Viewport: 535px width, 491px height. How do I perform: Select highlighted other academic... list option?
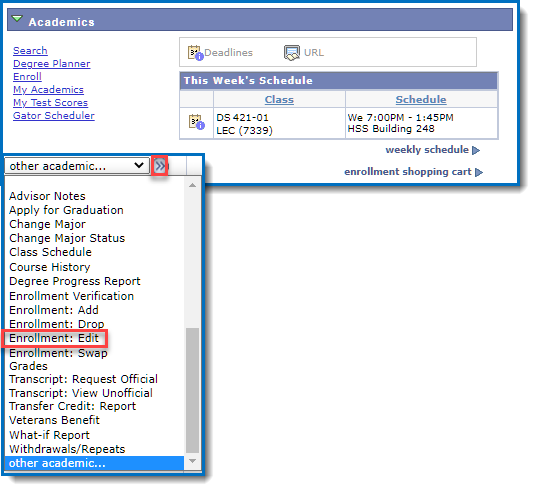tap(94, 463)
